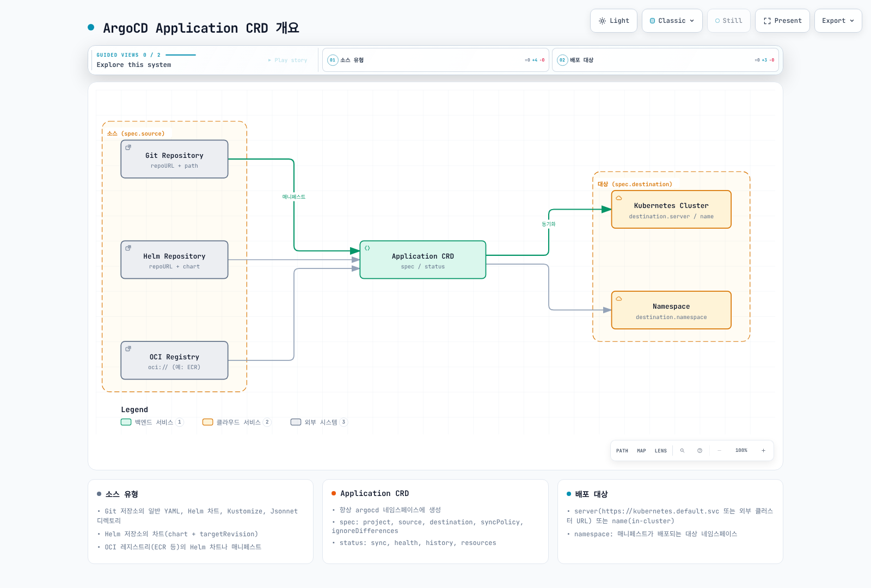871x588 pixels.
Task: Open guided view 01 소스 유형
Action: point(436,60)
